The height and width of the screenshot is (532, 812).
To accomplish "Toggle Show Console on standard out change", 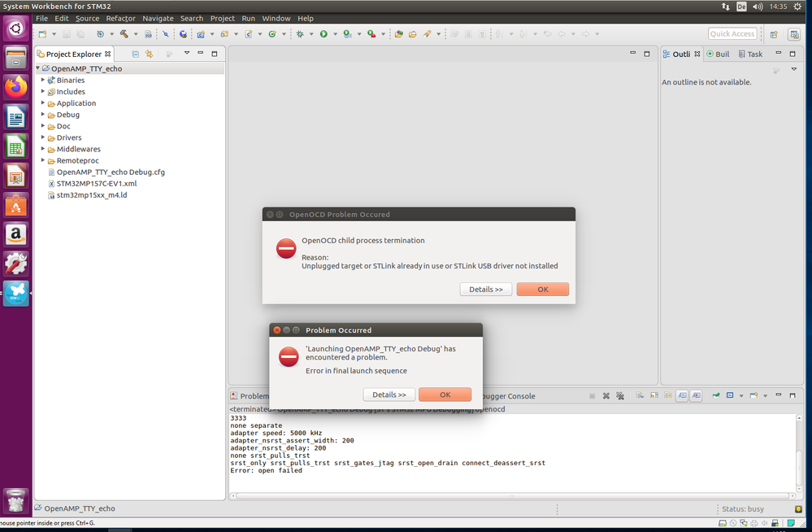I will pos(683,395).
